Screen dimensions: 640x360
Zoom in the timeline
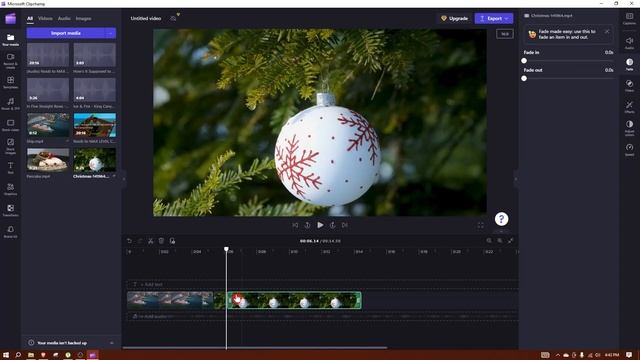[x=500, y=241]
